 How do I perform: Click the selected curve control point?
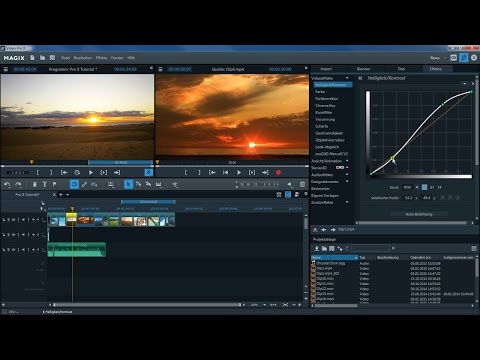point(393,158)
